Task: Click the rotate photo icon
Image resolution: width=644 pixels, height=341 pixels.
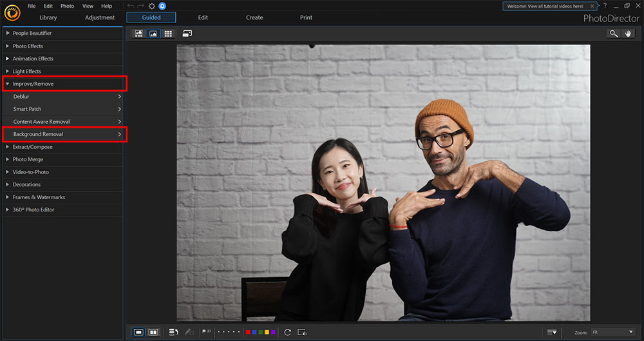Action: 287,332
